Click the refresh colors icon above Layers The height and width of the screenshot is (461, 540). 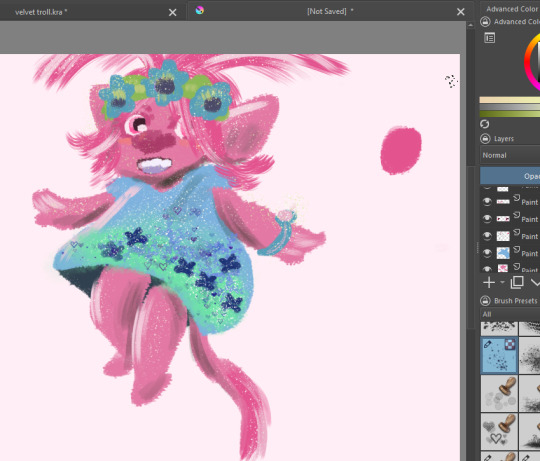point(485,124)
